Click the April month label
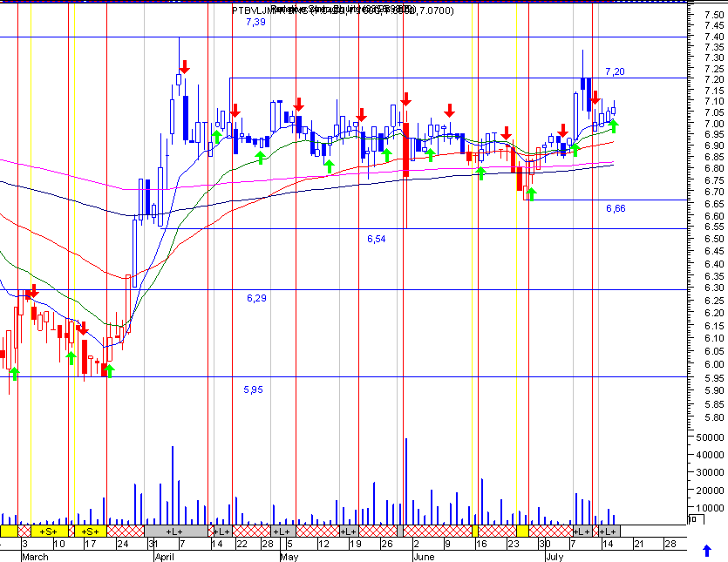 [165, 557]
